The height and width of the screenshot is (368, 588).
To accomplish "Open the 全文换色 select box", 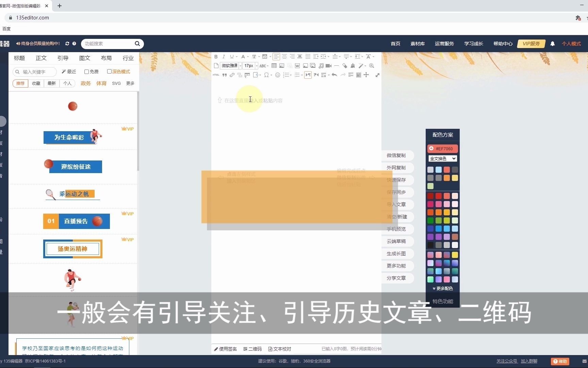I will pyautogui.click(x=442, y=158).
